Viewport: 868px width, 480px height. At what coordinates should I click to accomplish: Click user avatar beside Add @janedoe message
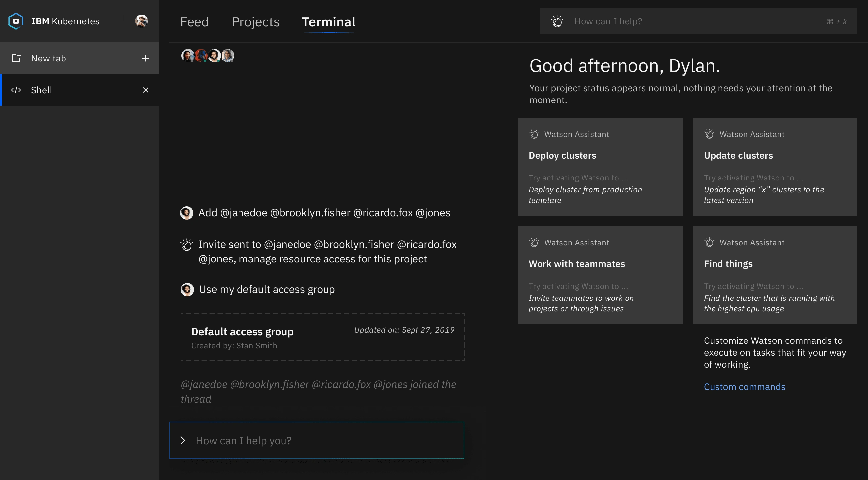click(186, 213)
